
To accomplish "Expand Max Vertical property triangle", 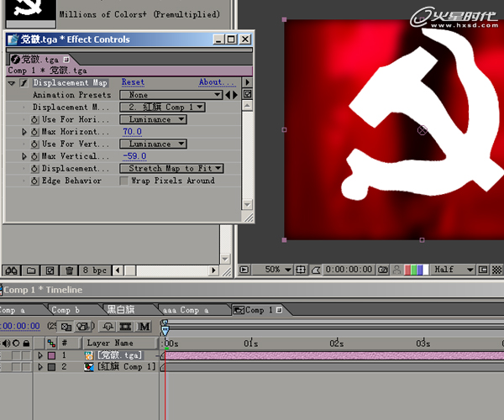I will pos(24,156).
